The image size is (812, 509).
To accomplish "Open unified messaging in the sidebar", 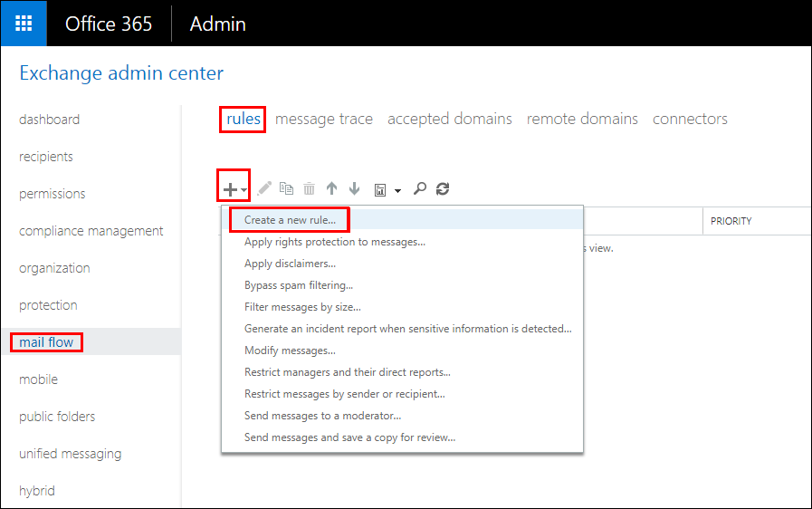I will pos(70,454).
